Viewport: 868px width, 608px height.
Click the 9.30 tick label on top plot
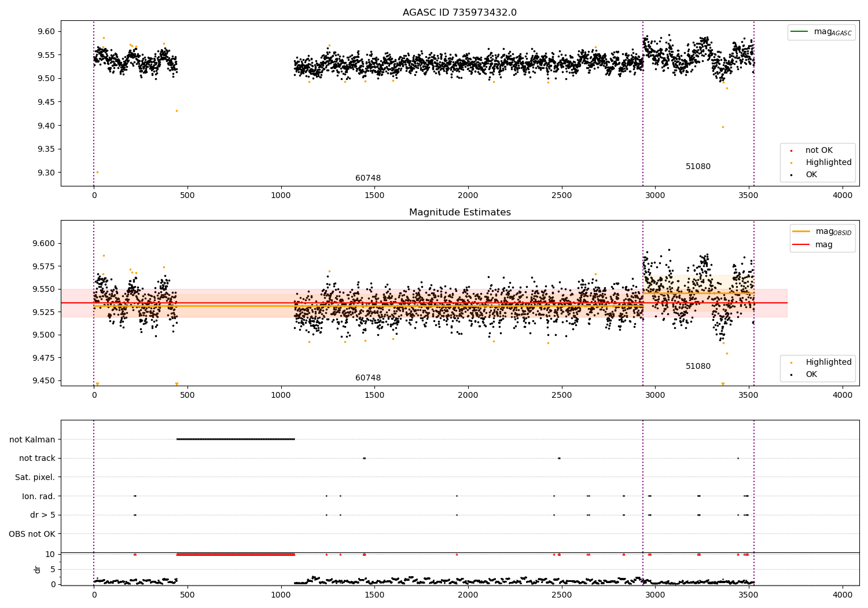(45, 173)
